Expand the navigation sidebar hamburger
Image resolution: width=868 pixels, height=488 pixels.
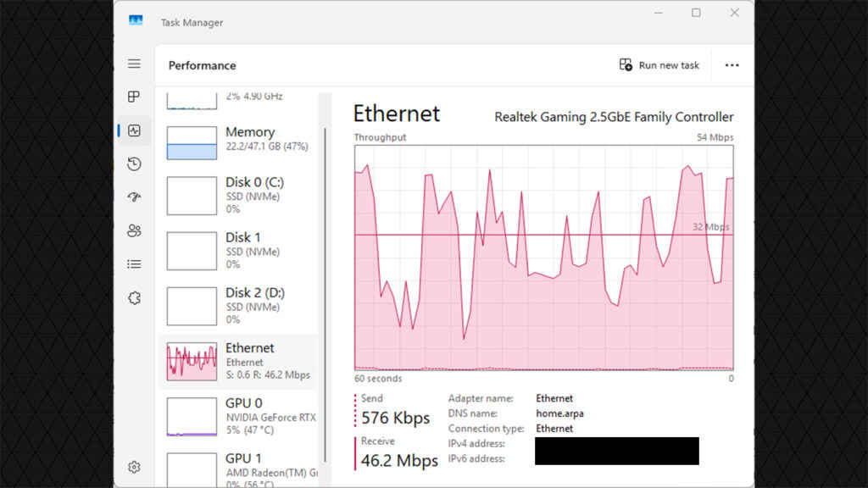tap(133, 64)
